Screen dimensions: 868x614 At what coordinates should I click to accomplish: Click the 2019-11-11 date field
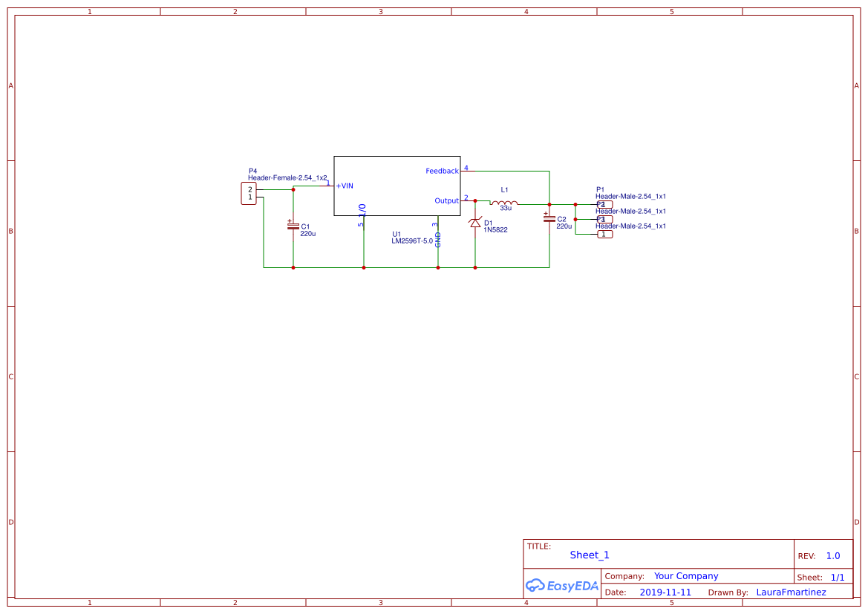665,592
